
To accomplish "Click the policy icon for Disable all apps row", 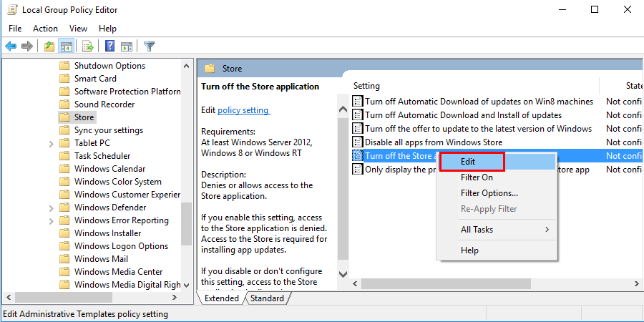I will point(358,142).
